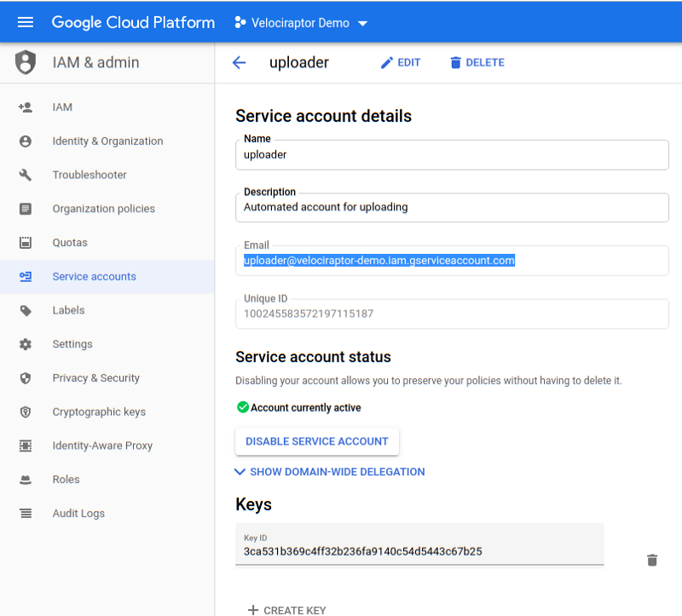Open the hamburger navigation menu
This screenshot has height=616, width=682.
[x=26, y=23]
